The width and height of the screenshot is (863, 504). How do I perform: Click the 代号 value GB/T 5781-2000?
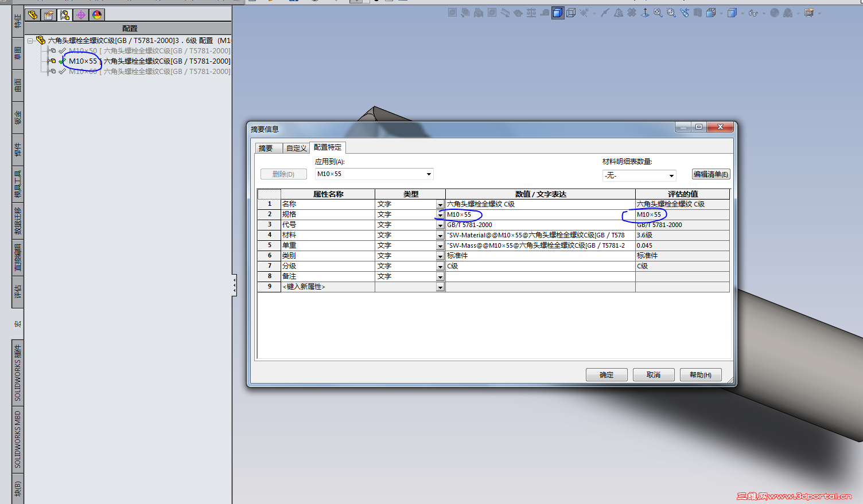(541, 225)
